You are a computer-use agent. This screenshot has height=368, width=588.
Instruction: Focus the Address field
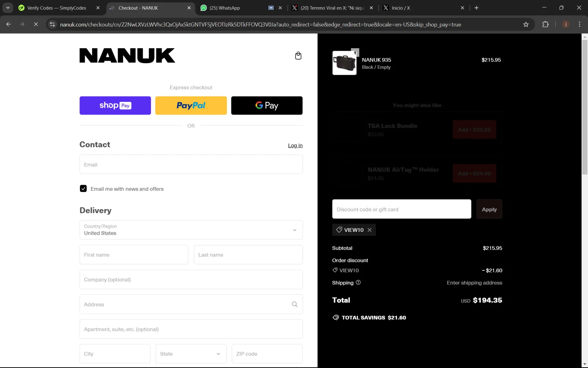coord(191,304)
